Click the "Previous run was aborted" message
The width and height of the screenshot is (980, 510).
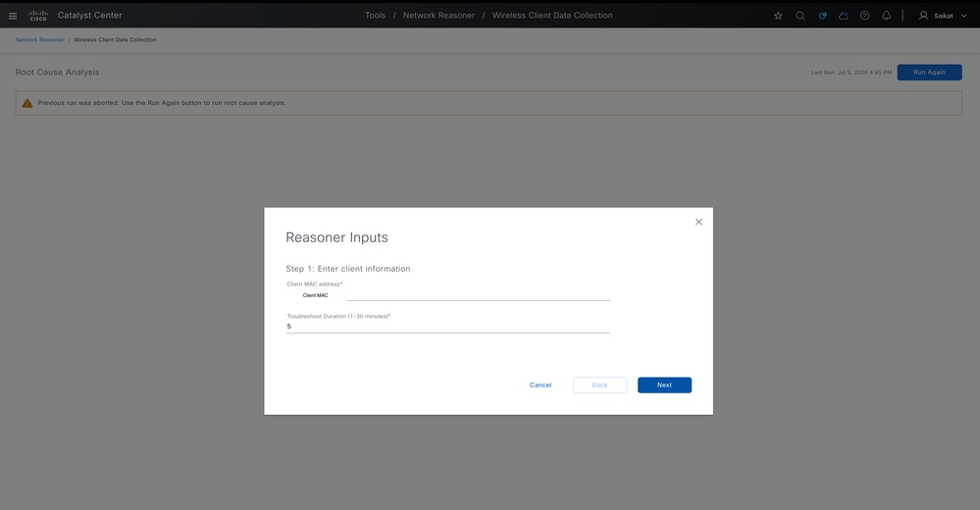coord(162,103)
